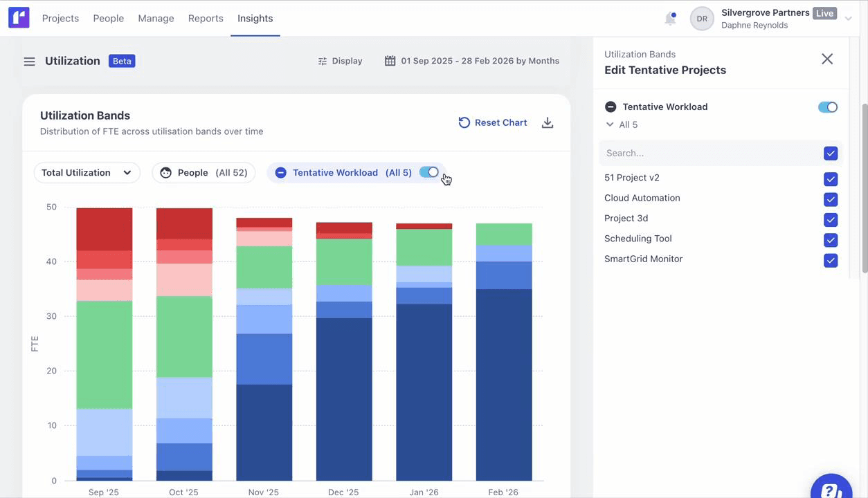
Task: Toggle Tentative Workload switch in side panel
Action: tap(828, 107)
